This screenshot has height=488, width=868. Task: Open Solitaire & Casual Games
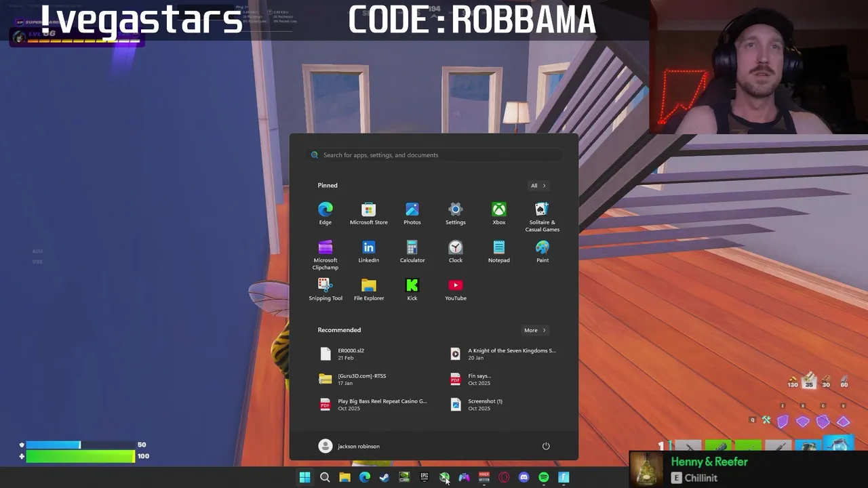(x=542, y=217)
